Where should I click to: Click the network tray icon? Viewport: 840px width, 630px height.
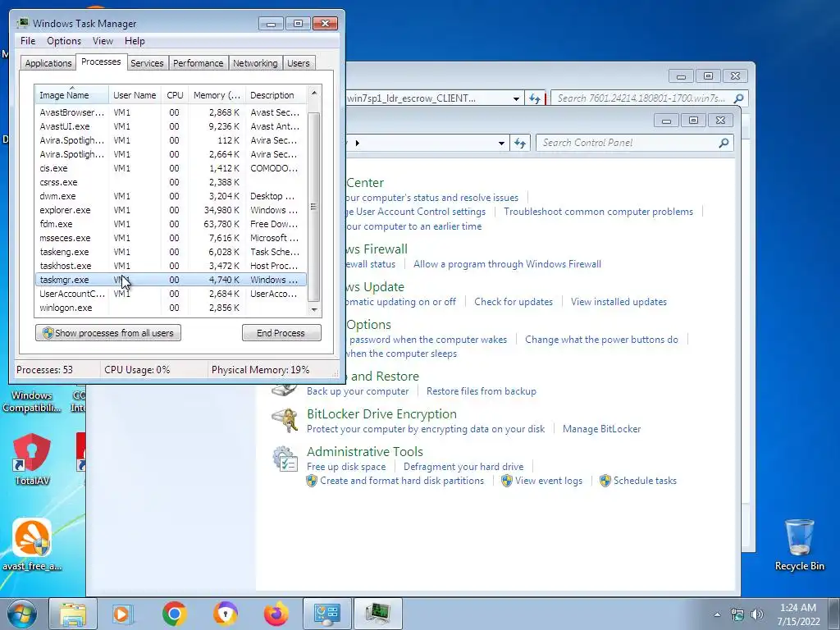click(737, 614)
